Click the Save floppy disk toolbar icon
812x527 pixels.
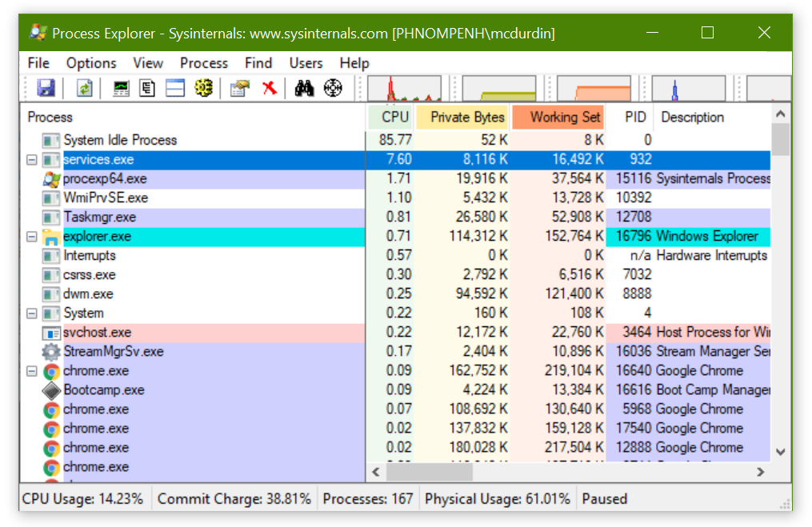46,88
